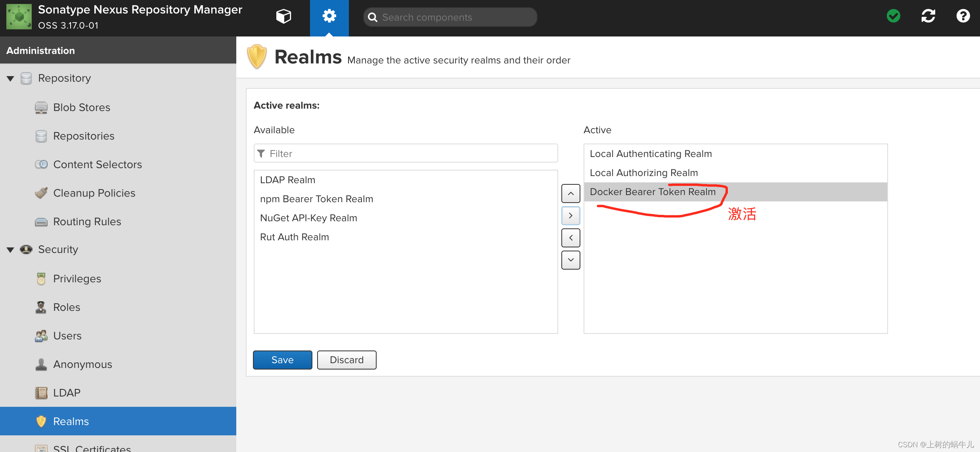Click the Administration settings gear icon
The width and height of the screenshot is (980, 452).
pos(329,17)
